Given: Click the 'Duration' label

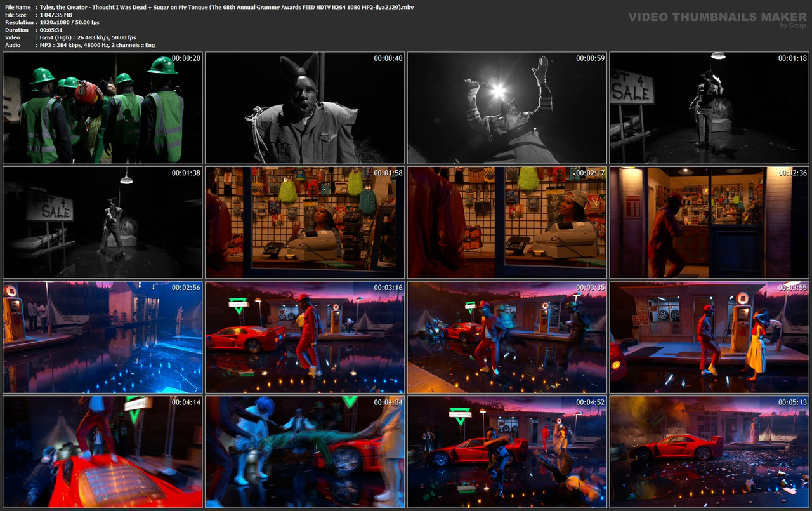Looking at the screenshot, I should click(16, 30).
